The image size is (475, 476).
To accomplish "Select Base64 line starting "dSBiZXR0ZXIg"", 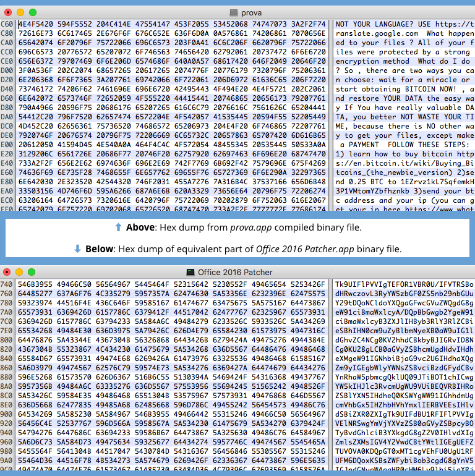I will point(404,414).
